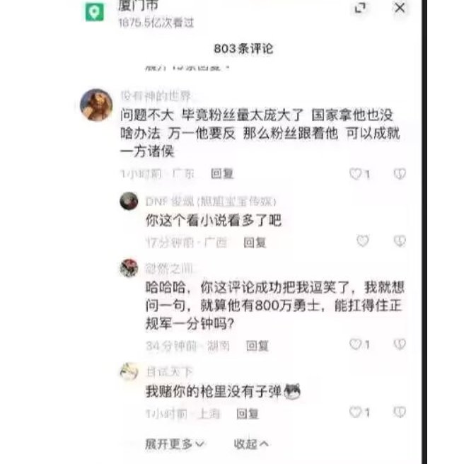Reply to the 正规军 comment
The width and height of the screenshot is (476, 464).
(x=257, y=346)
